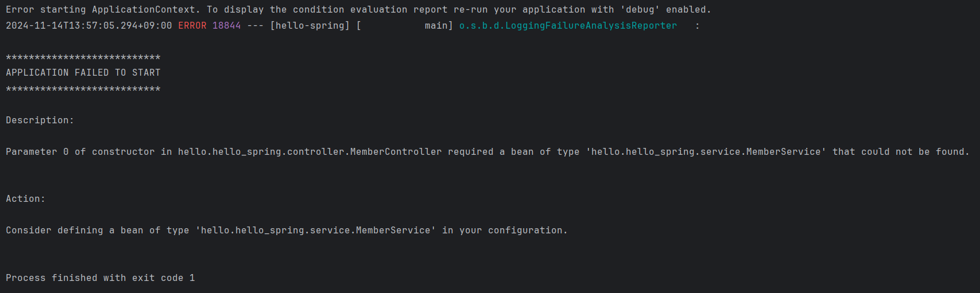This screenshot has height=293, width=980.
Task: Click the red ERROR log level text
Action: click(x=192, y=26)
